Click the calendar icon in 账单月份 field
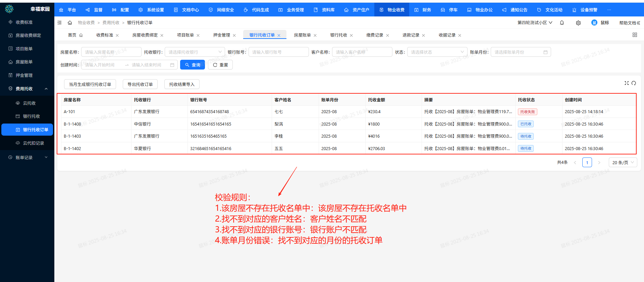This screenshot has height=282, width=644. tap(545, 52)
